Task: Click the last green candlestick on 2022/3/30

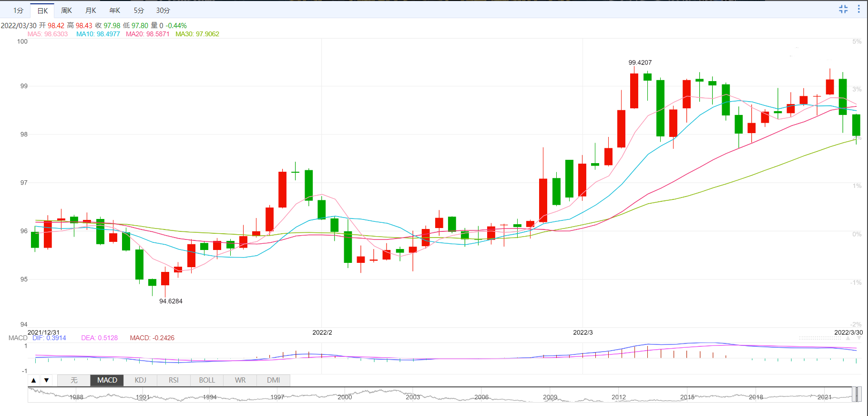Action: point(856,125)
